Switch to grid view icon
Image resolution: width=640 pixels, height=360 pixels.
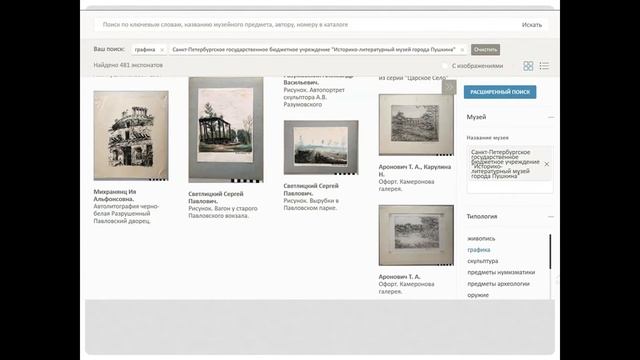(528, 66)
